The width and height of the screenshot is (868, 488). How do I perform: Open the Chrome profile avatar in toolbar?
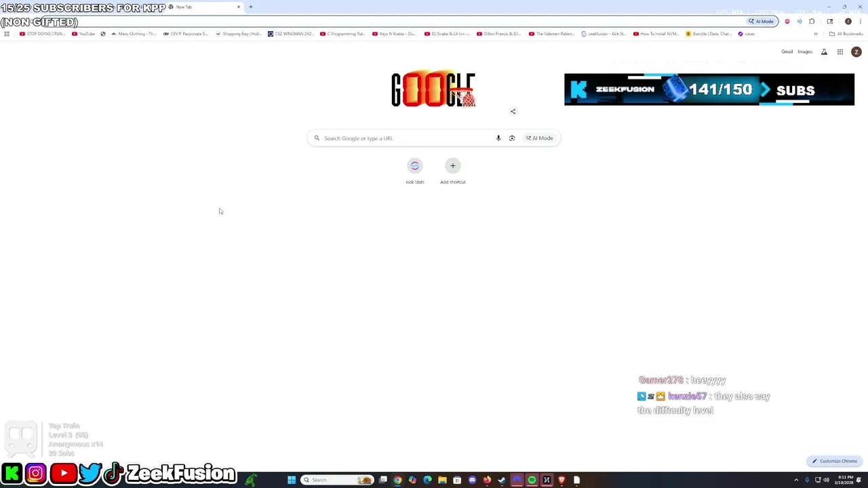pyautogui.click(x=848, y=21)
